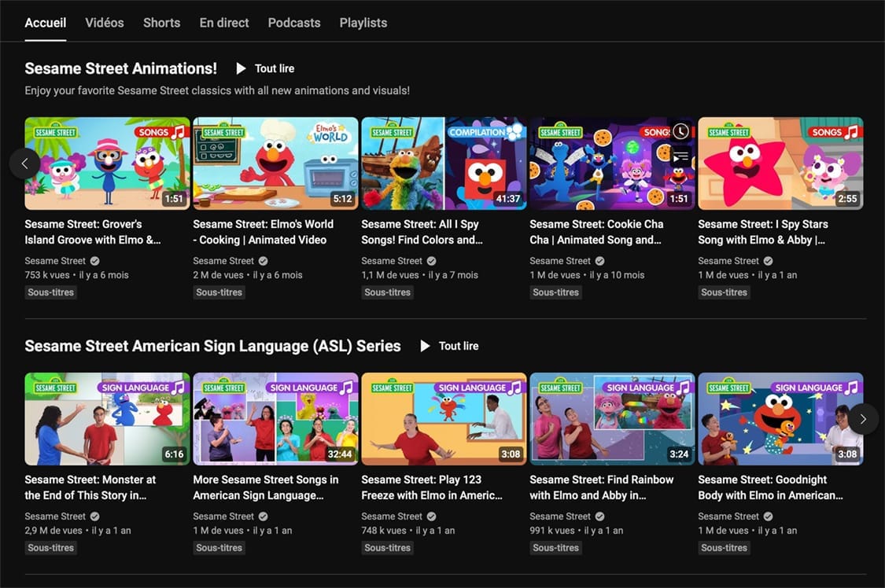Play Elmo's World Cooking thumbnail
The image size is (885, 588).
275,164
